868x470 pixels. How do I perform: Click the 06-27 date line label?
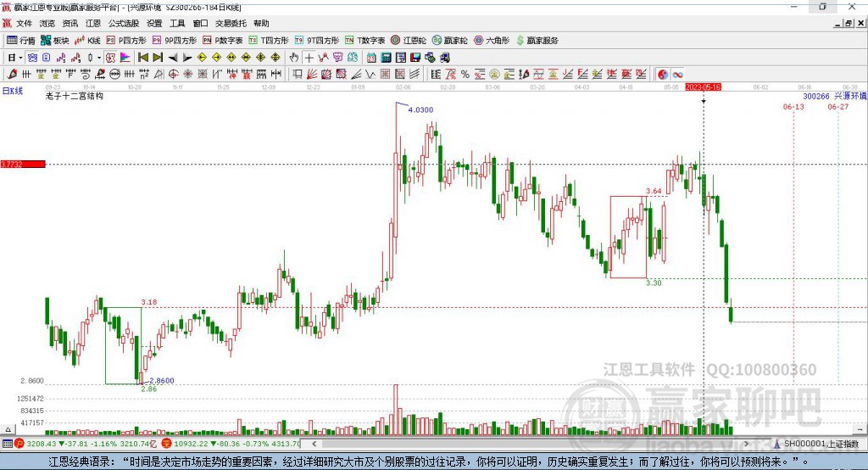click(838, 106)
